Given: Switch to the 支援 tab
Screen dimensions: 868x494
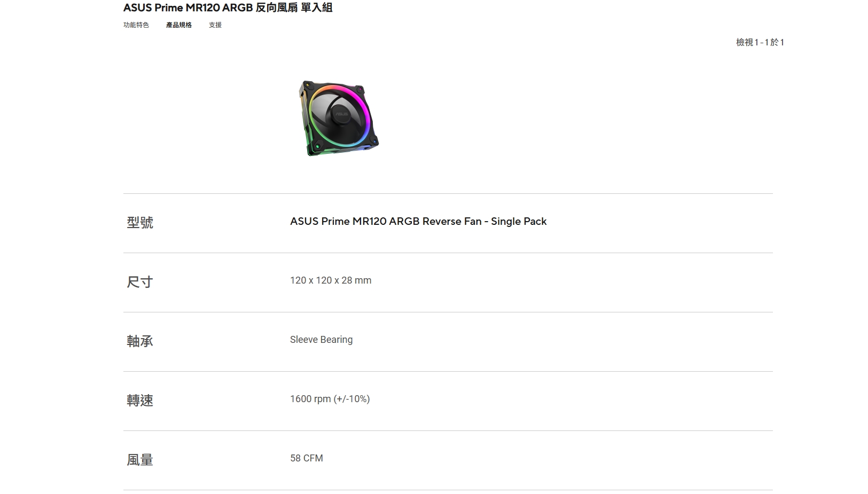Looking at the screenshot, I should [x=215, y=25].
